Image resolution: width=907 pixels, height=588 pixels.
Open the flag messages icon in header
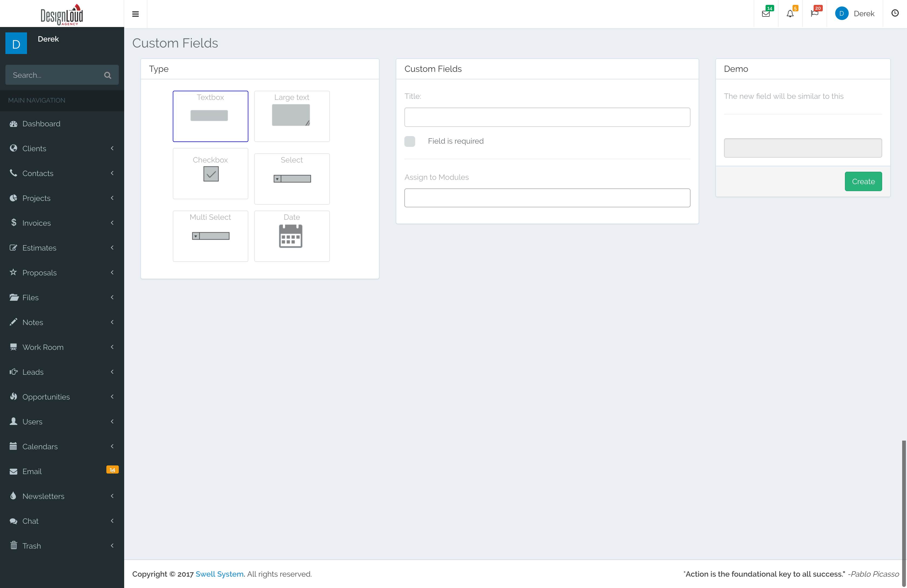pyautogui.click(x=814, y=14)
